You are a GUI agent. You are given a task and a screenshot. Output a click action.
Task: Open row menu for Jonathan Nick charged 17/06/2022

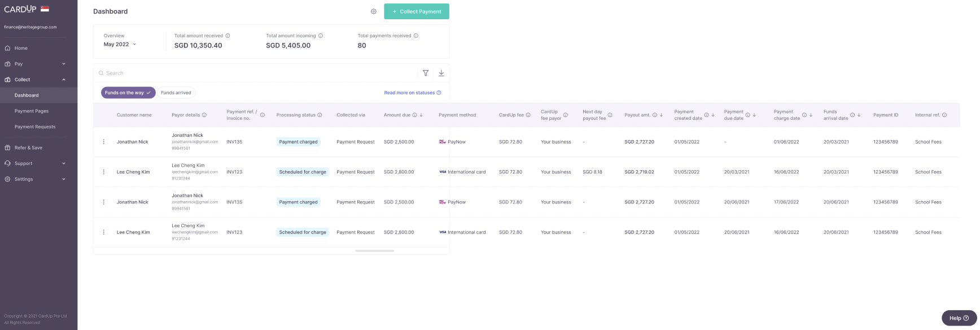(x=103, y=202)
